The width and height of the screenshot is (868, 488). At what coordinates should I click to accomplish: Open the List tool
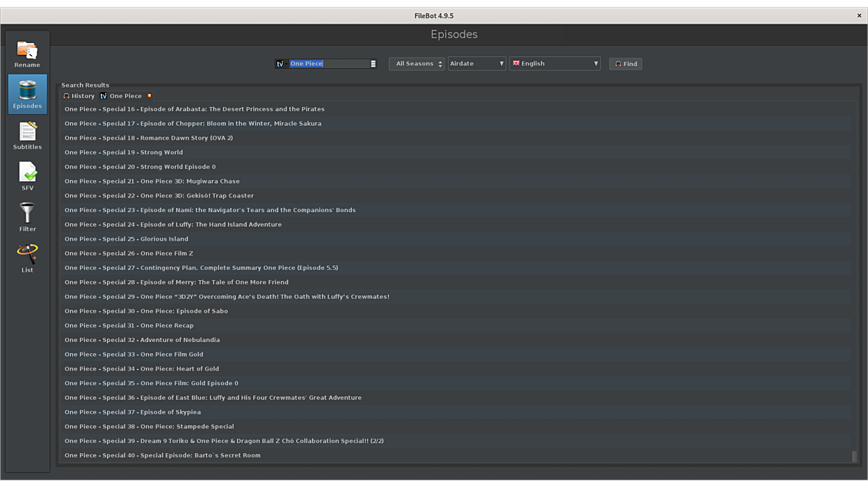pyautogui.click(x=27, y=257)
